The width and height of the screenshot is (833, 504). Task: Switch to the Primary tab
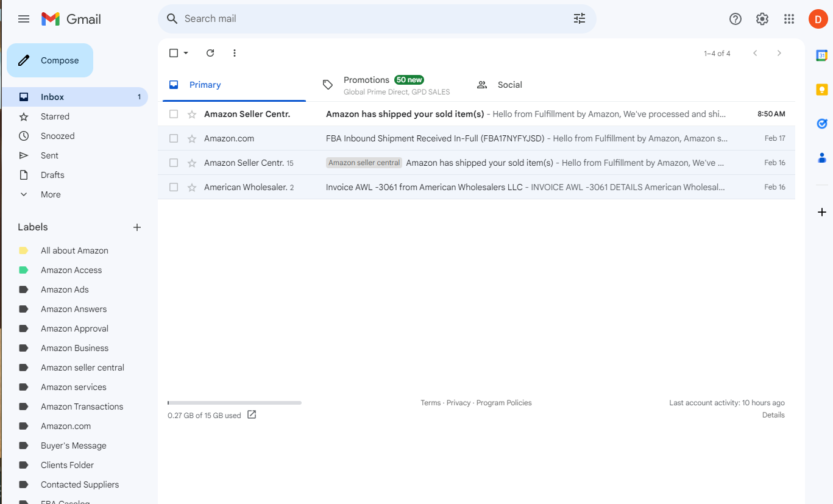pos(234,85)
